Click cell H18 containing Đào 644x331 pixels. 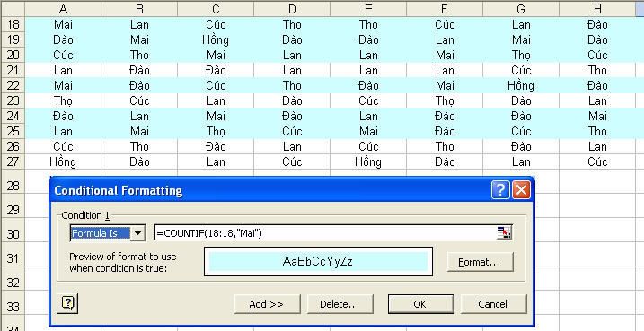pos(597,24)
